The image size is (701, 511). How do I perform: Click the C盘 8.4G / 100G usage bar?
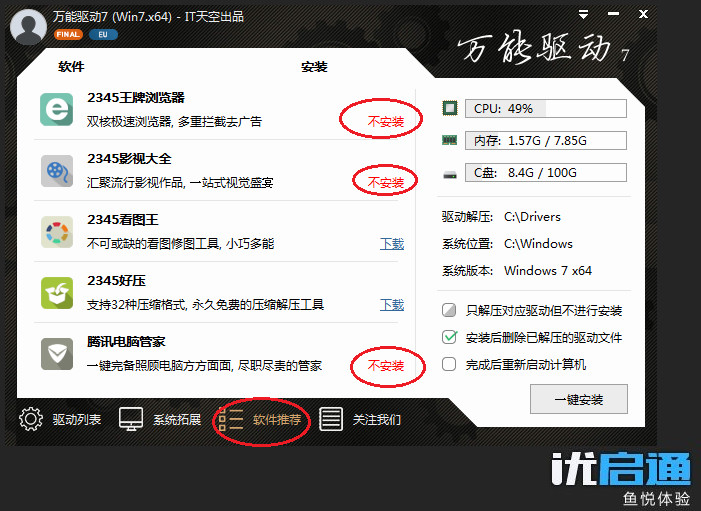click(x=546, y=173)
